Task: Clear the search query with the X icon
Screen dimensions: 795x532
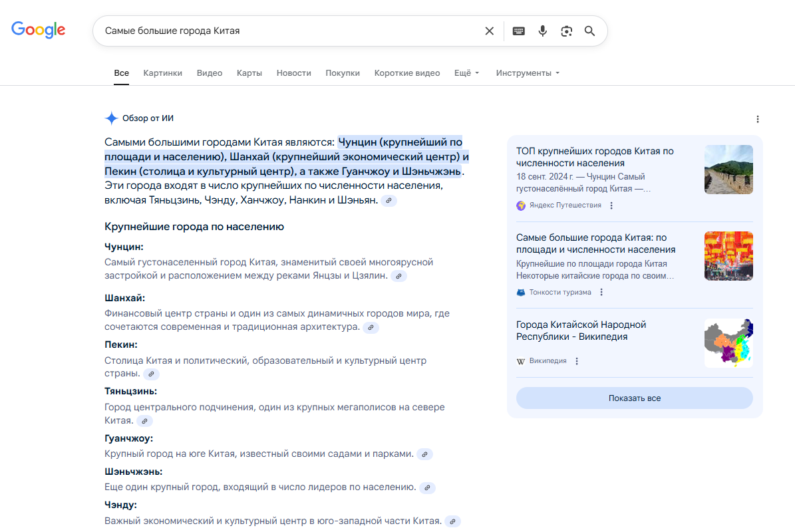Action: 490,31
